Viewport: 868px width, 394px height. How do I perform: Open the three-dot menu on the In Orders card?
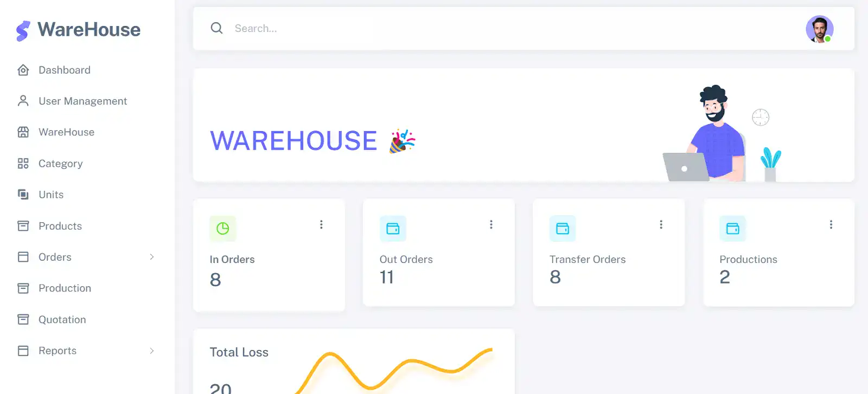tap(321, 224)
